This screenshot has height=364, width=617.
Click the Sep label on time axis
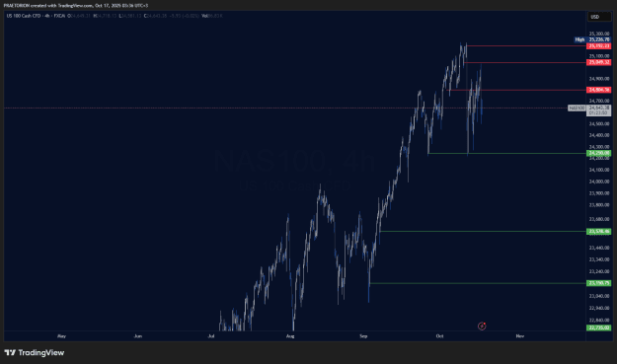click(363, 336)
